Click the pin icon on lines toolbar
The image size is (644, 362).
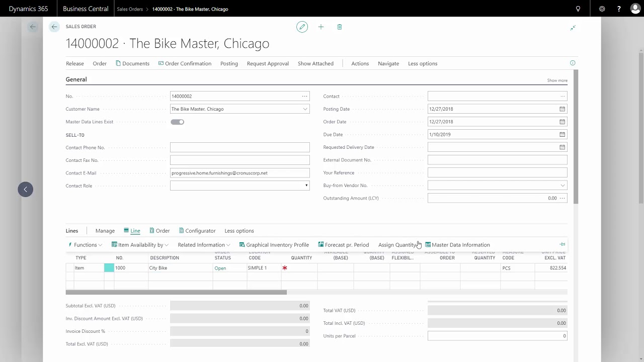pyautogui.click(x=562, y=244)
